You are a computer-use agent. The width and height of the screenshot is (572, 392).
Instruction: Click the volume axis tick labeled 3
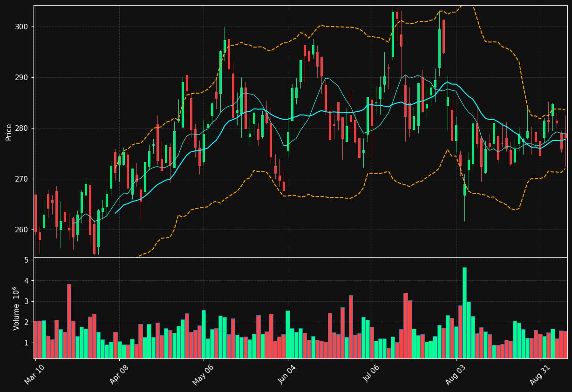pyautogui.click(x=26, y=302)
